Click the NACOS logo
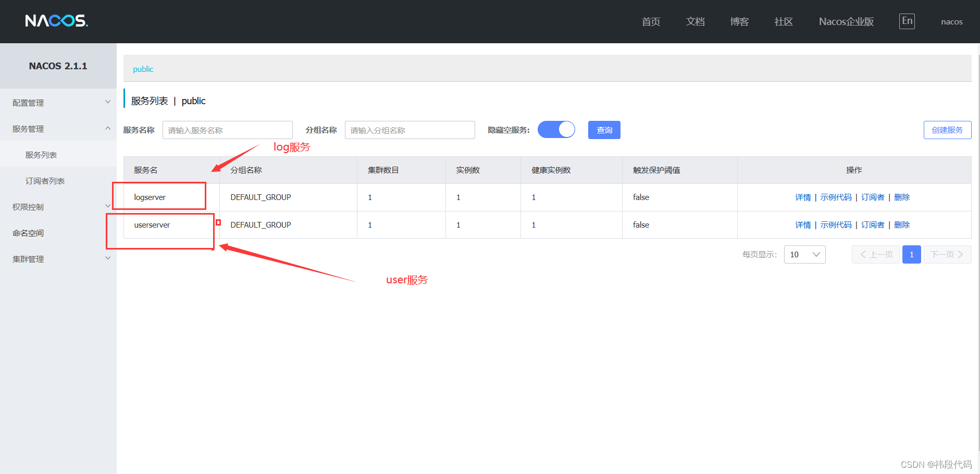The width and height of the screenshot is (980, 474). point(56,21)
